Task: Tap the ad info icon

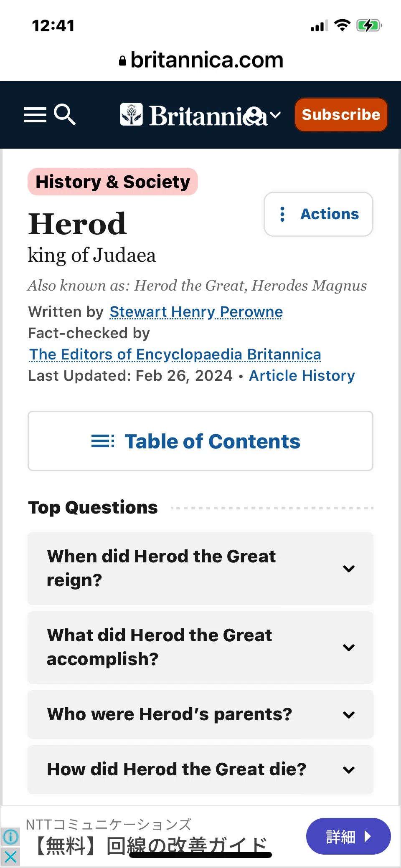Action: click(x=10, y=837)
